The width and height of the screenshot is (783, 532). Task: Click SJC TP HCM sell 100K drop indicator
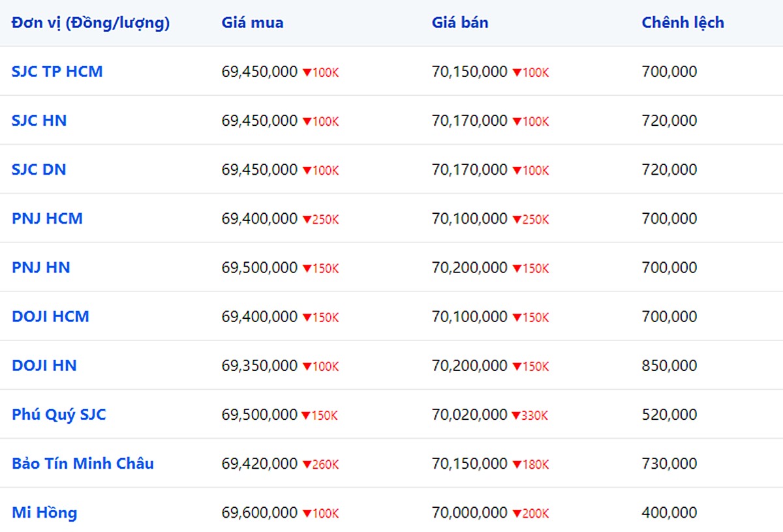[x=530, y=73]
